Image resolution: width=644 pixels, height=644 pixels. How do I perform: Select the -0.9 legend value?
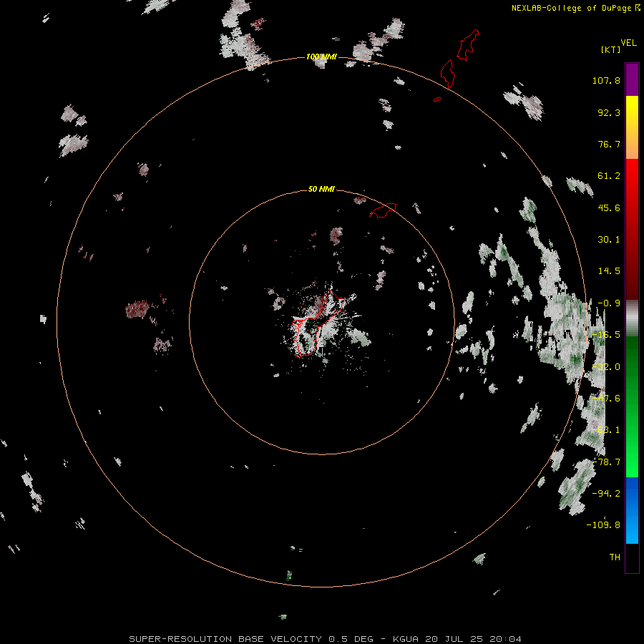tap(609, 303)
